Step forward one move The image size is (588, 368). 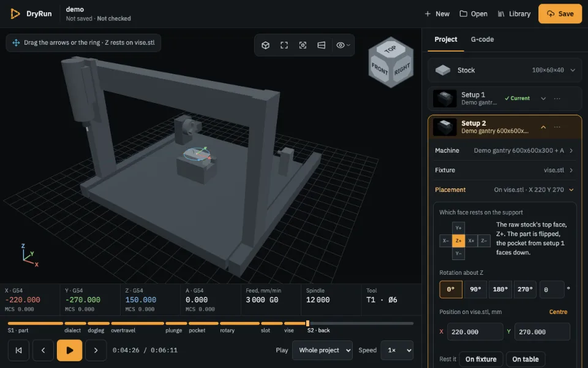click(96, 350)
